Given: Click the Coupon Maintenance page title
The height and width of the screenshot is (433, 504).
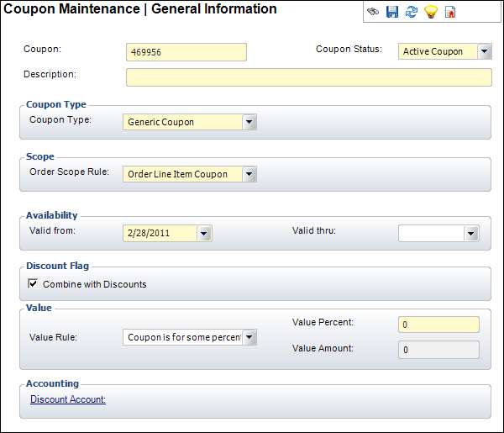Looking at the screenshot, I should point(140,9).
